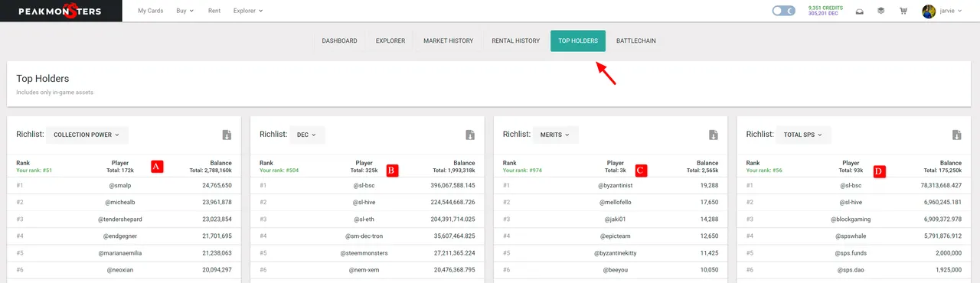Open the shopping cart
This screenshot has height=283, width=980.
pos(903,11)
